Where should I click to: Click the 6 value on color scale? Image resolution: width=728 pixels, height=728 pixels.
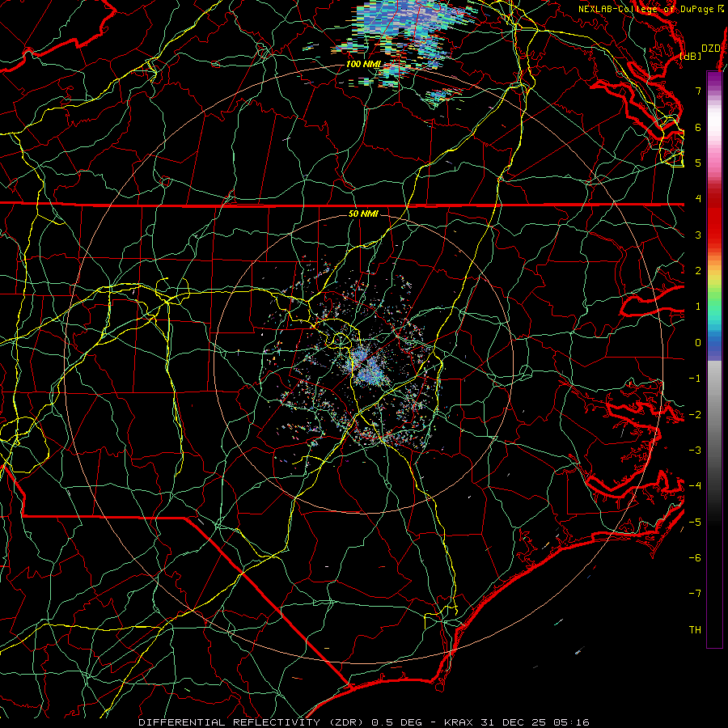[x=698, y=127]
